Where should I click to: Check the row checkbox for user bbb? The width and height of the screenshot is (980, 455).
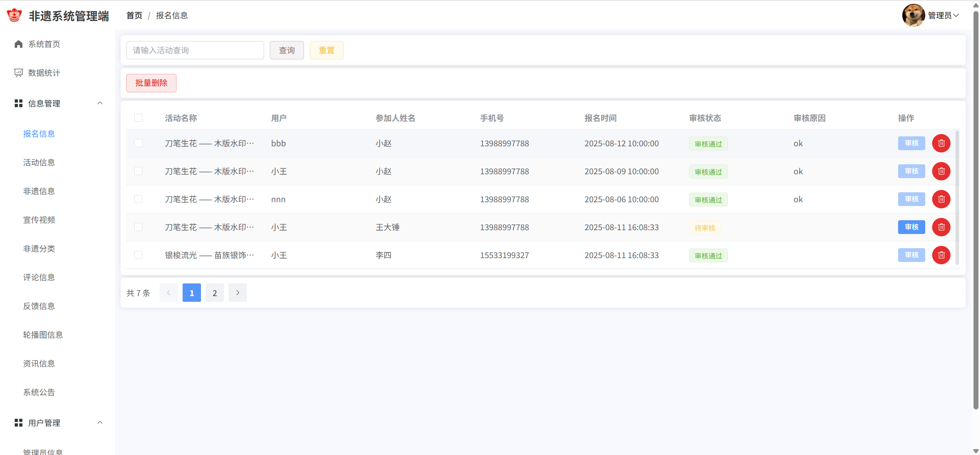(x=138, y=143)
